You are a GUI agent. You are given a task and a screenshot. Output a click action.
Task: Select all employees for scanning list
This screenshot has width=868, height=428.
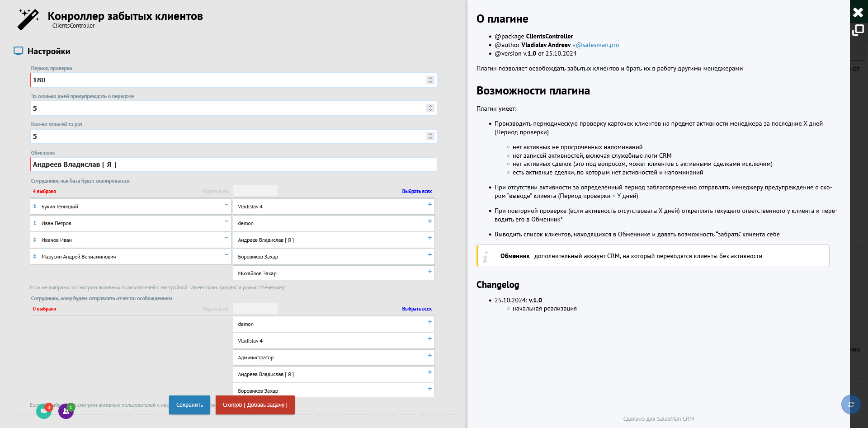click(x=417, y=192)
